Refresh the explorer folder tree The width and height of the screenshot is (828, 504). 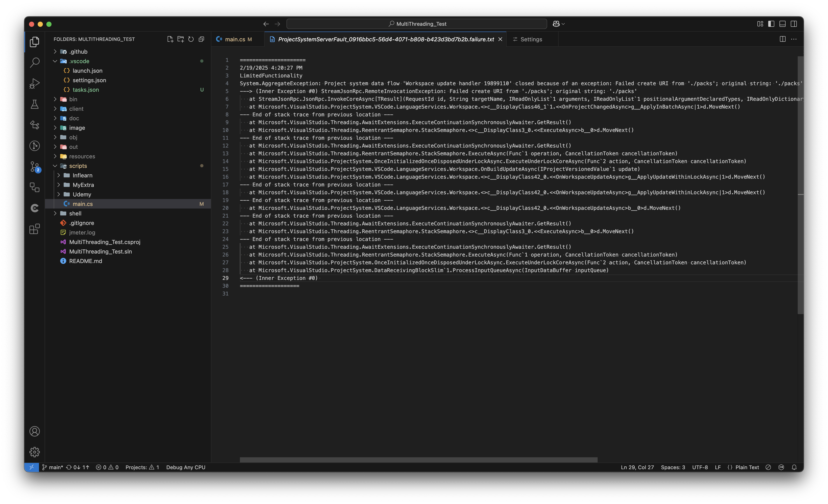[191, 39]
